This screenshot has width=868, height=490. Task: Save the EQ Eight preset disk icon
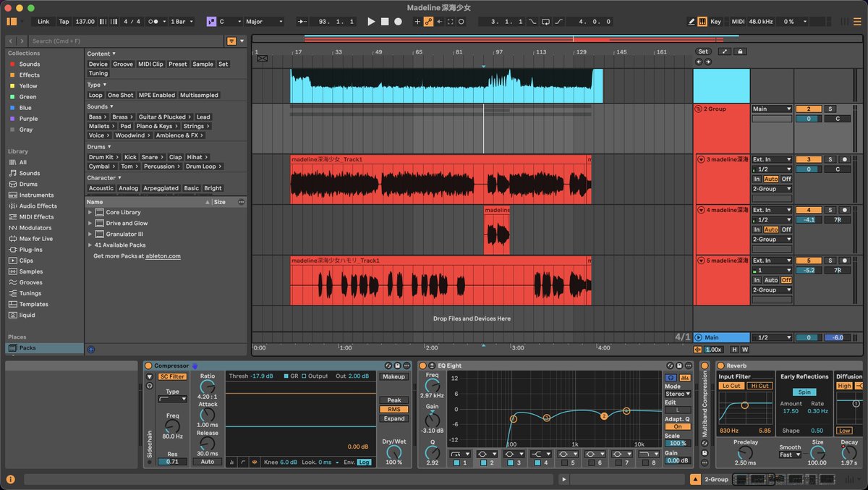[x=678, y=366]
